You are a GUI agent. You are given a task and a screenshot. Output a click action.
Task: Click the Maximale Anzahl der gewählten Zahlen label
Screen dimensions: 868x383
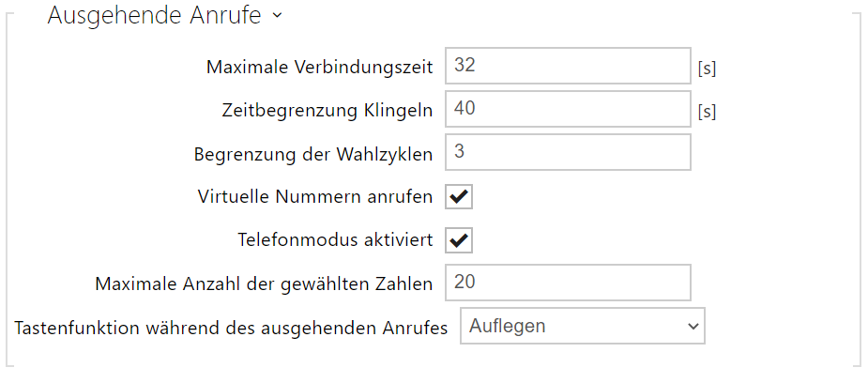264,283
